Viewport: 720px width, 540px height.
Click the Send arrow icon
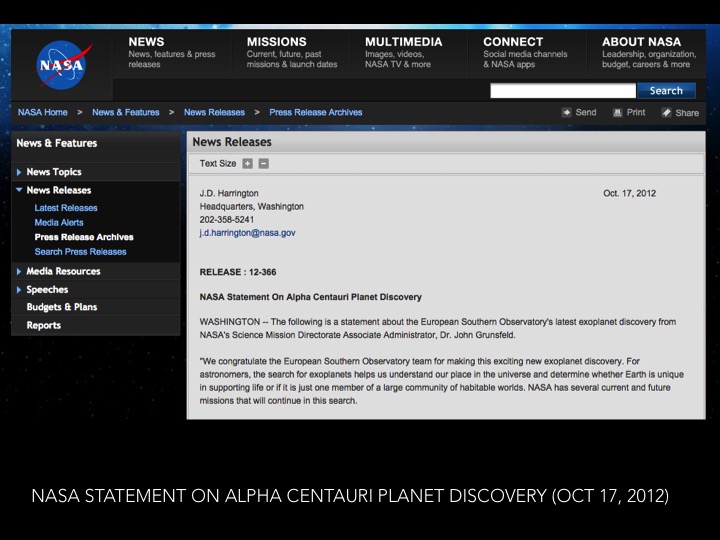click(x=567, y=112)
